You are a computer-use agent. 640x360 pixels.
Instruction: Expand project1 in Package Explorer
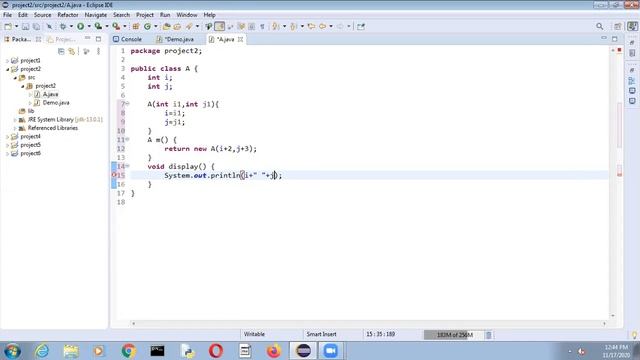(x=7, y=60)
